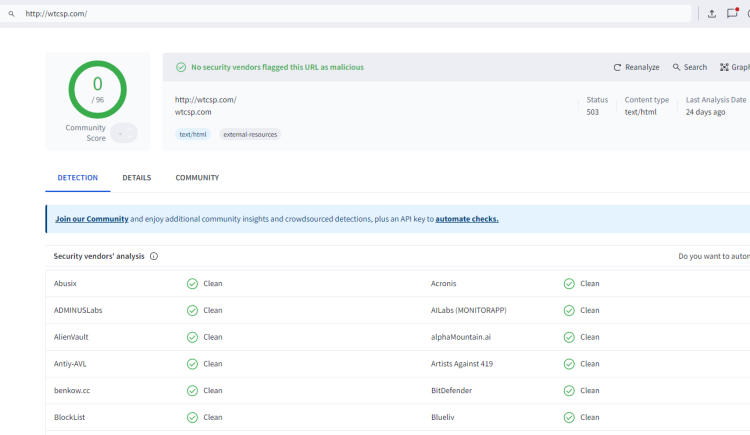The height and width of the screenshot is (435, 750).
Task: Select the ADMINUSLabs vendor name
Action: pyautogui.click(x=78, y=311)
